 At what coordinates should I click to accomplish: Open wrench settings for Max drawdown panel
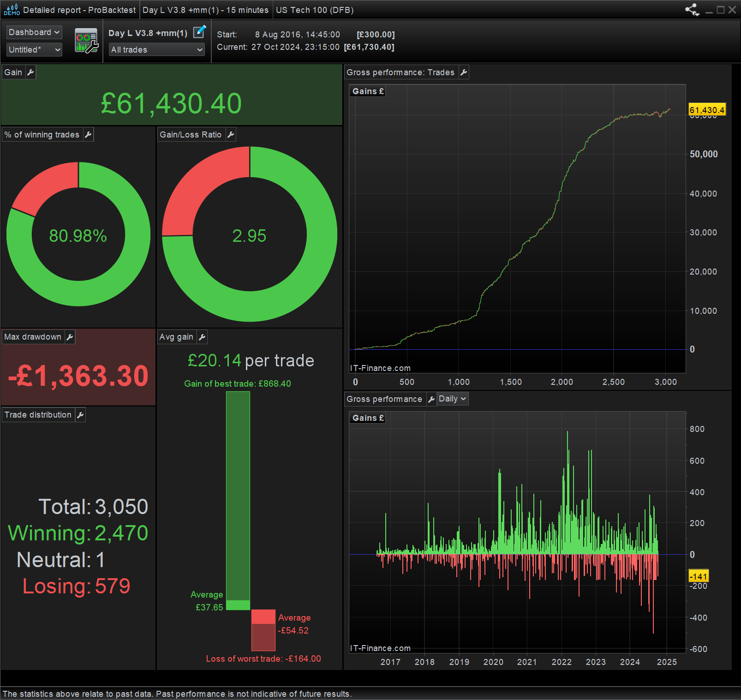click(x=70, y=337)
